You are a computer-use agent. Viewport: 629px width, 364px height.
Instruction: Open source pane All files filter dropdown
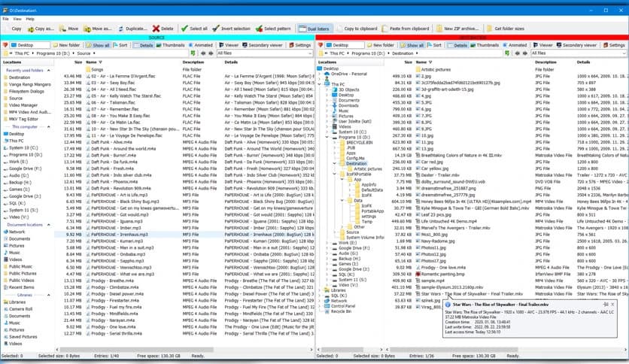pyautogui.click(x=263, y=53)
